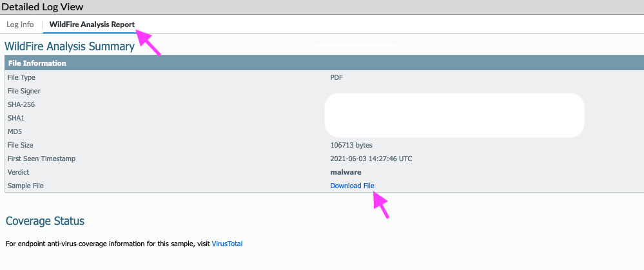Select the WildFire Analysis Report tab
This screenshot has height=270, width=644.
point(92,24)
